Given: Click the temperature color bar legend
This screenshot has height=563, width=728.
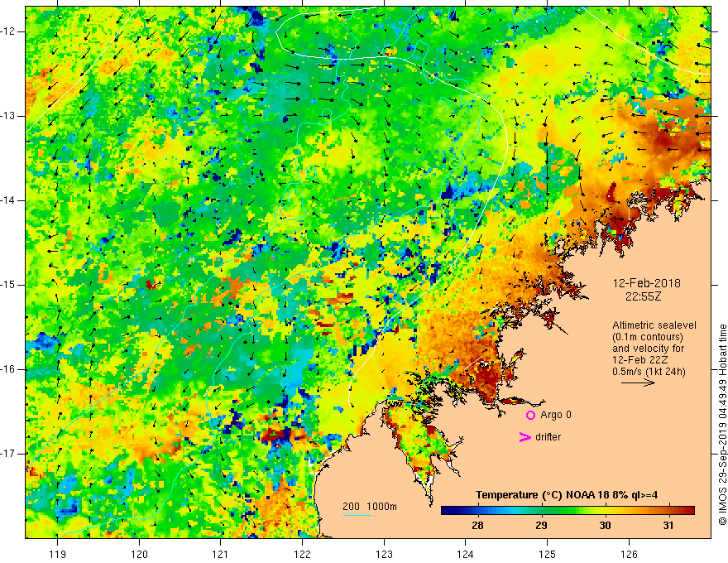Looking at the screenshot, I should click(x=568, y=511).
